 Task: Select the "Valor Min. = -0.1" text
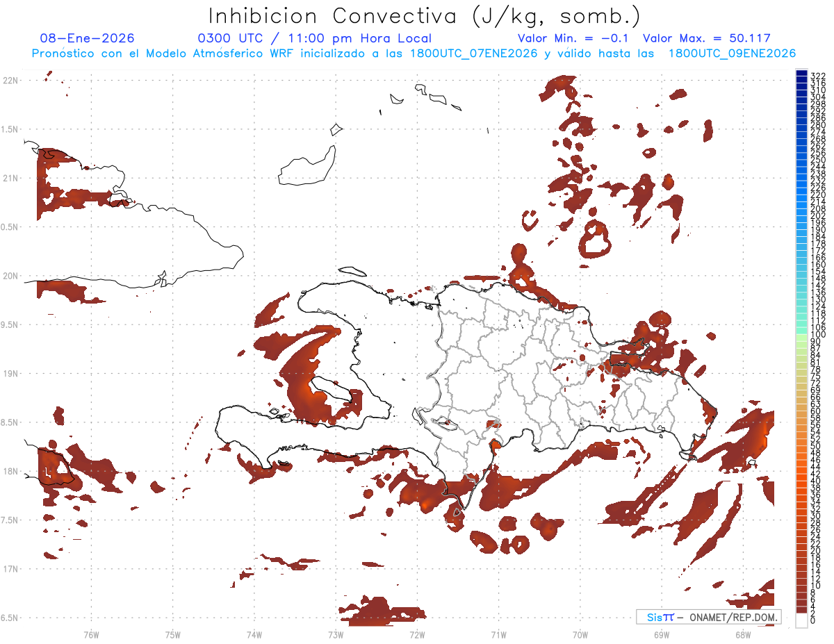click(x=573, y=38)
